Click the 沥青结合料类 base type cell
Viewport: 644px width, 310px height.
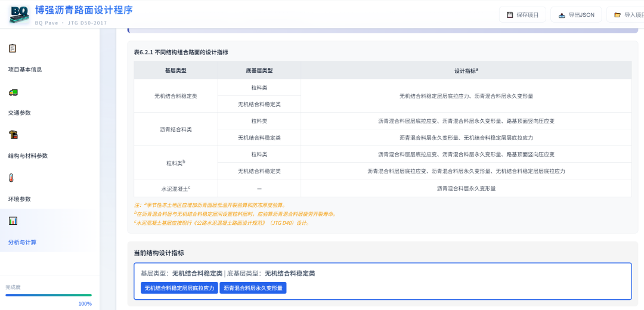point(176,129)
